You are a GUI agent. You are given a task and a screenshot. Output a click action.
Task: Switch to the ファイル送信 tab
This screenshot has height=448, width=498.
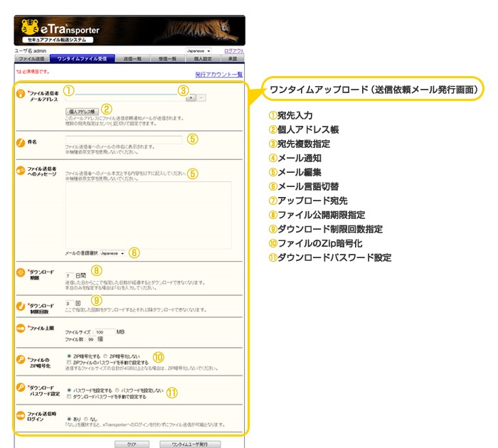point(31,58)
